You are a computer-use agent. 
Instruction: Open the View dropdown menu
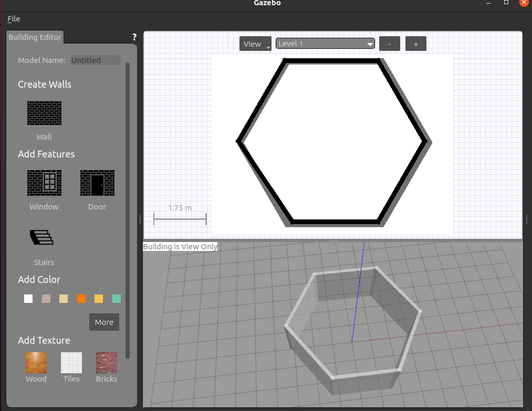255,44
